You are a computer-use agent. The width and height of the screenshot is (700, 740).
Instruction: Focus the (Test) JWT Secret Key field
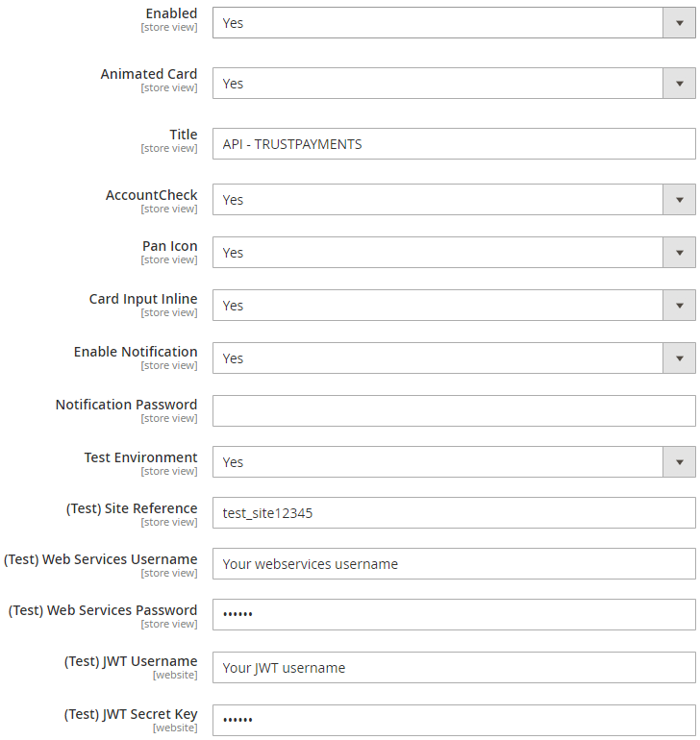pyautogui.click(x=453, y=720)
